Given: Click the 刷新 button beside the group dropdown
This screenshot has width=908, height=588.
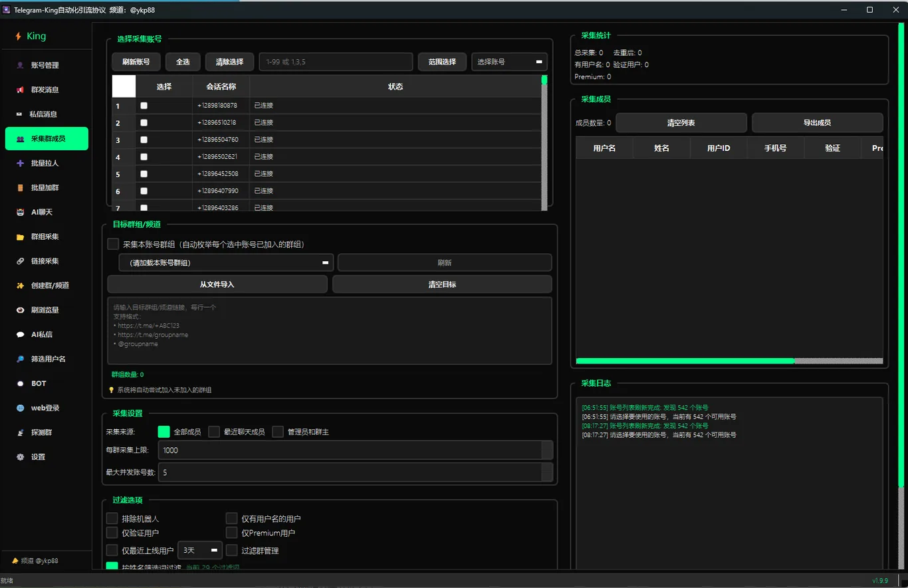Looking at the screenshot, I should coord(445,262).
